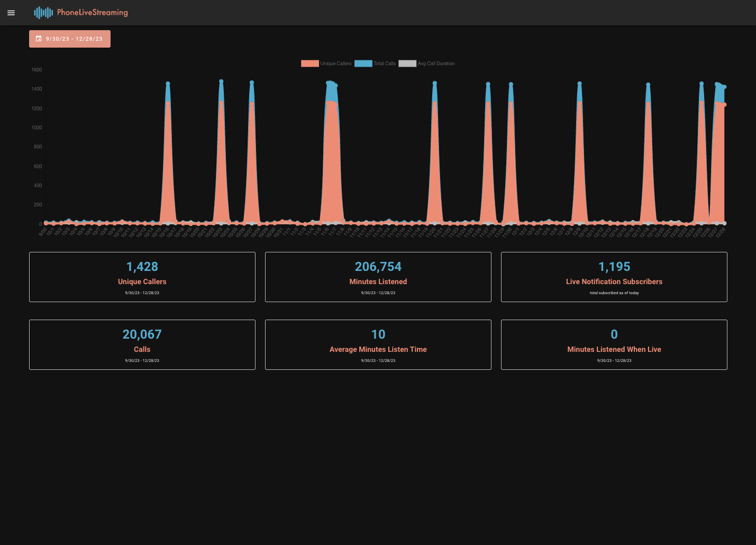Image resolution: width=756 pixels, height=545 pixels.
Task: Click the Total Calls peak point on 12/25
Action: click(x=702, y=84)
